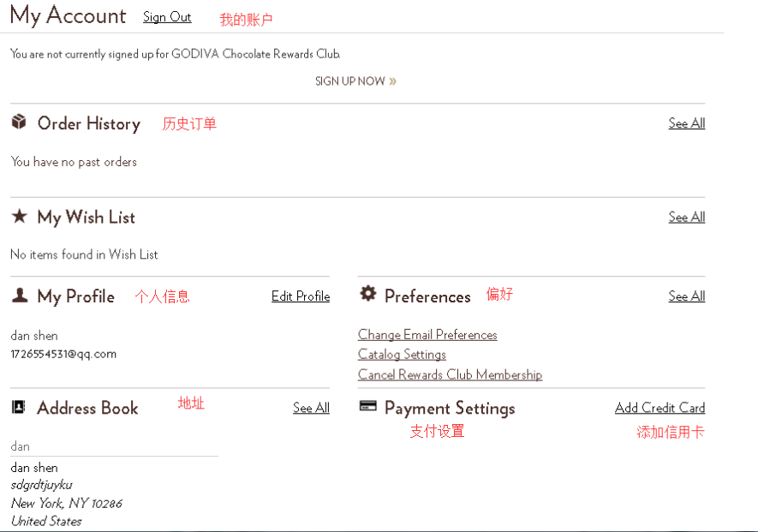This screenshot has width=758, height=532.
Task: Click the Preferences gear icon
Action: click(x=368, y=294)
